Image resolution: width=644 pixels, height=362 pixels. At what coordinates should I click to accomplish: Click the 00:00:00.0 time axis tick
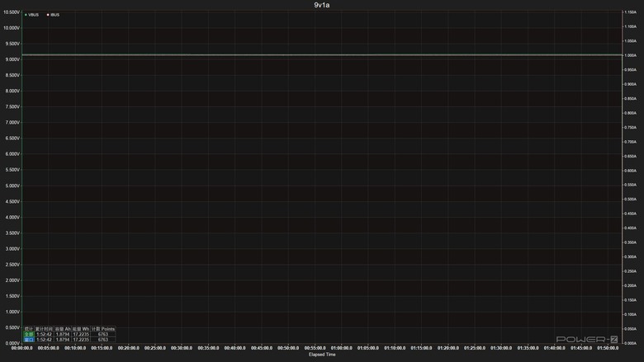pos(21,348)
